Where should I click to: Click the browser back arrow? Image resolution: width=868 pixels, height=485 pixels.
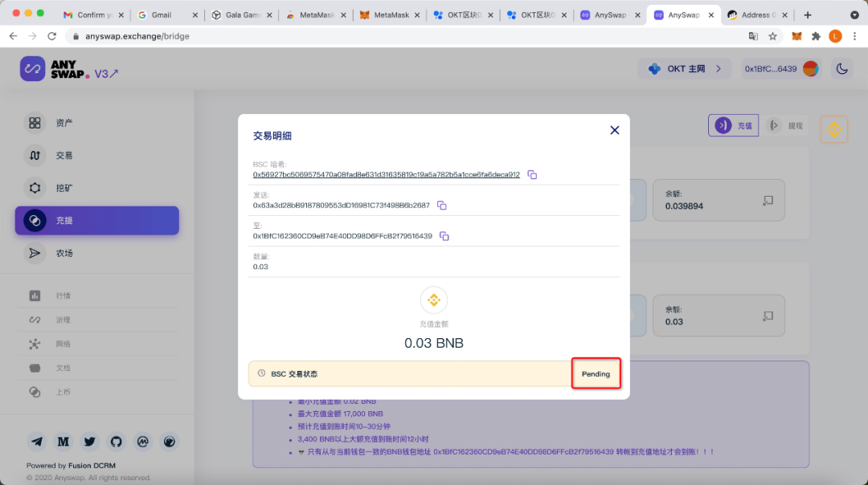coord(14,36)
